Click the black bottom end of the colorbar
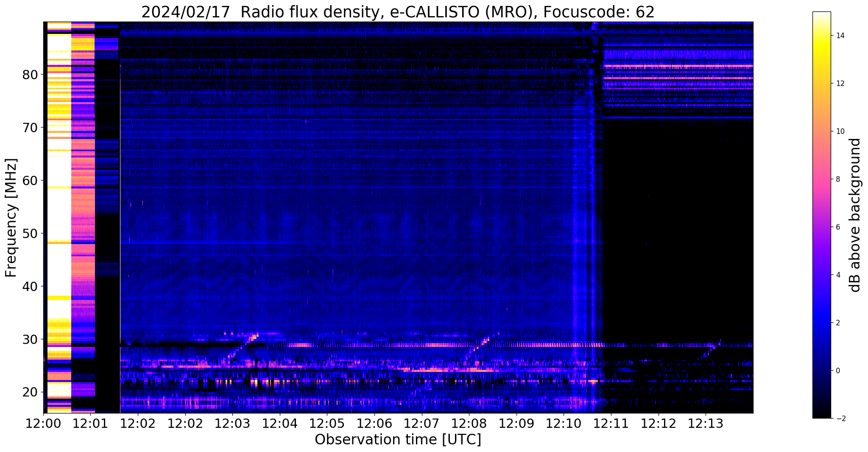Screen dimensions: 868x452 821,414
